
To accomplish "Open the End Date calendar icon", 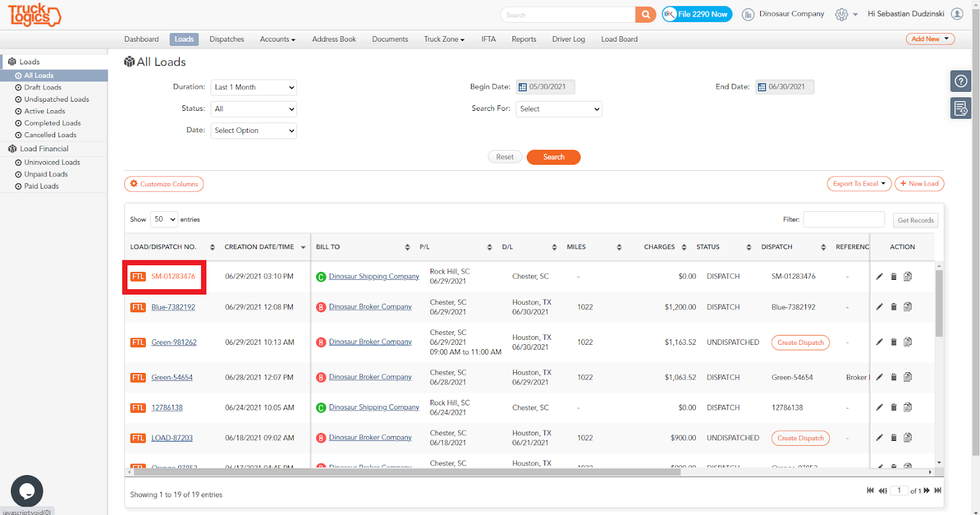I will click(762, 87).
